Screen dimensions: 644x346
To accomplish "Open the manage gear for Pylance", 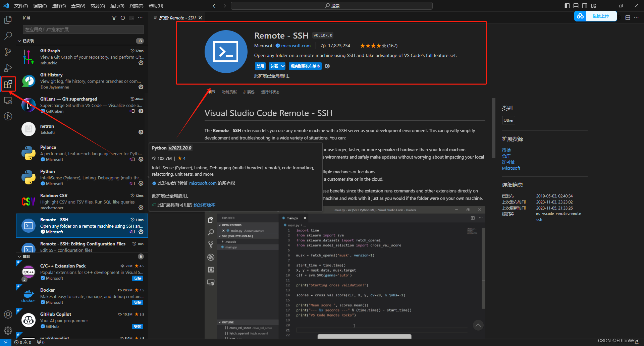I will pyautogui.click(x=141, y=159).
